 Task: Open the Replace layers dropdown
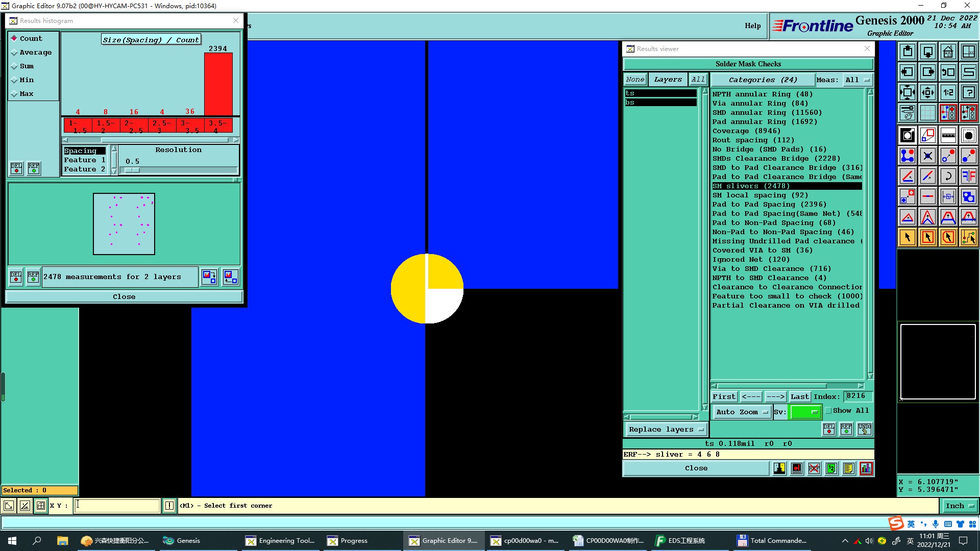pos(666,430)
